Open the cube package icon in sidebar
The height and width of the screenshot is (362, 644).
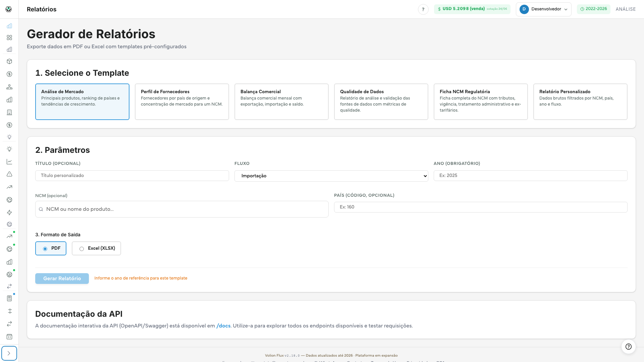[9, 61]
